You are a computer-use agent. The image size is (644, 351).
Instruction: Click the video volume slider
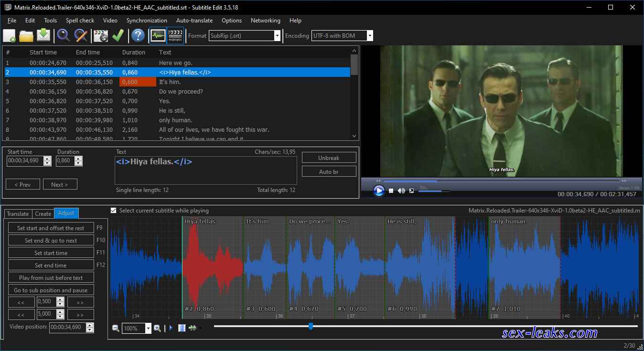coord(434,191)
